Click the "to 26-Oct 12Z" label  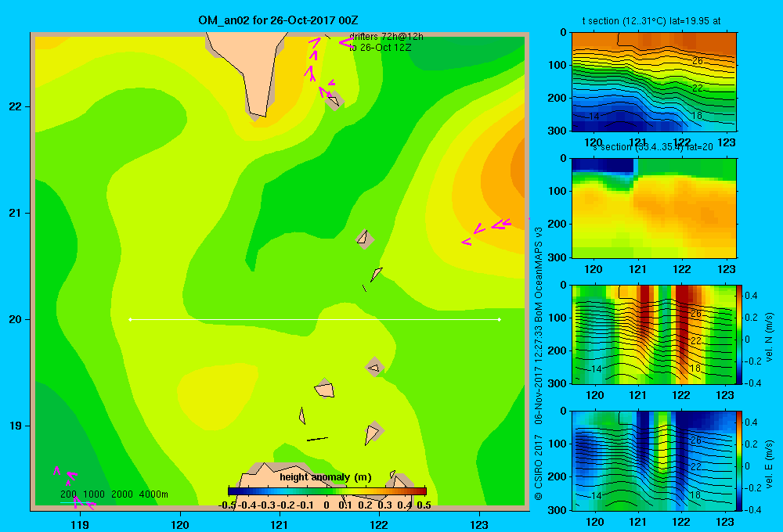(x=380, y=48)
